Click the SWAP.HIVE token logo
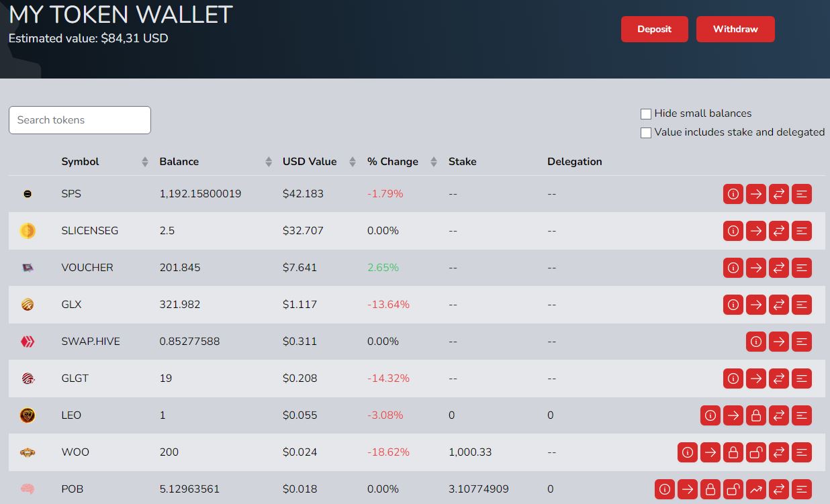Viewport: 830px width, 504px height. 28,342
